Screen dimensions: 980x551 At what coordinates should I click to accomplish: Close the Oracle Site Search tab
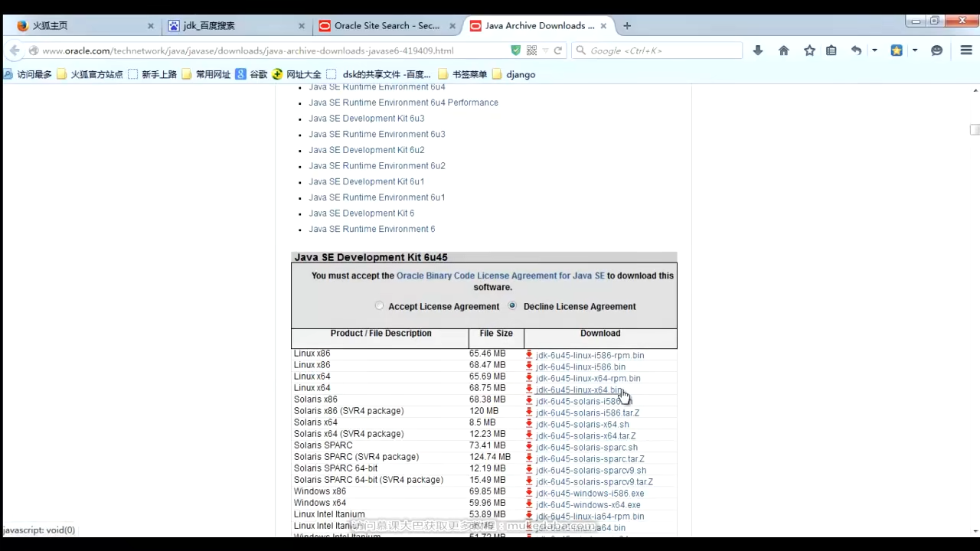[452, 26]
